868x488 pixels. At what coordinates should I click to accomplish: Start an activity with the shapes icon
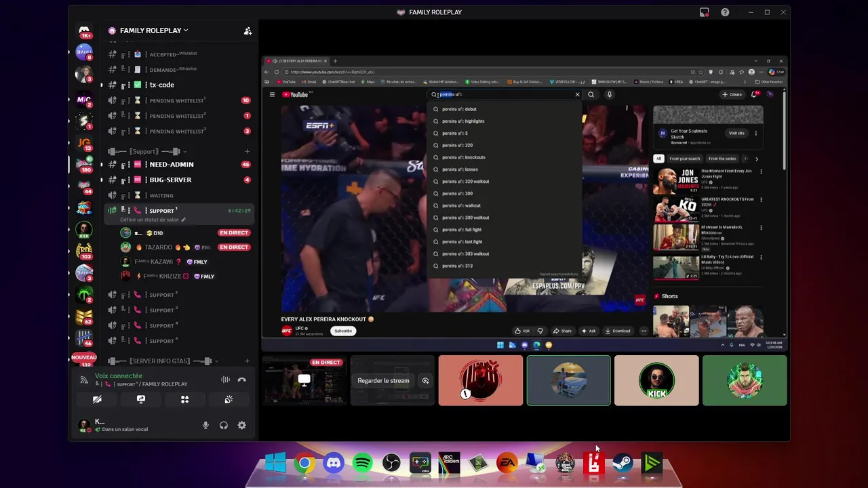[184, 399]
